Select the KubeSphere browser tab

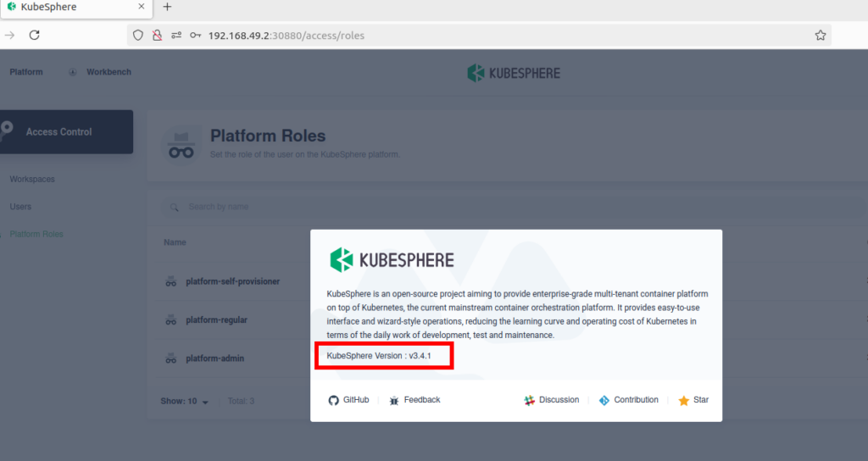tap(76, 7)
